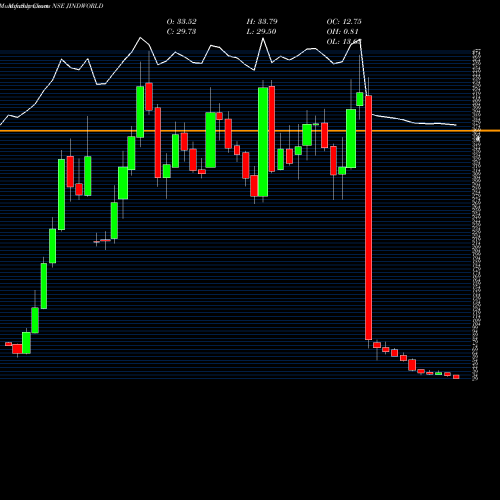Select the tallest red crash candlestick
The width and height of the screenshot is (500, 500).
[368, 217]
